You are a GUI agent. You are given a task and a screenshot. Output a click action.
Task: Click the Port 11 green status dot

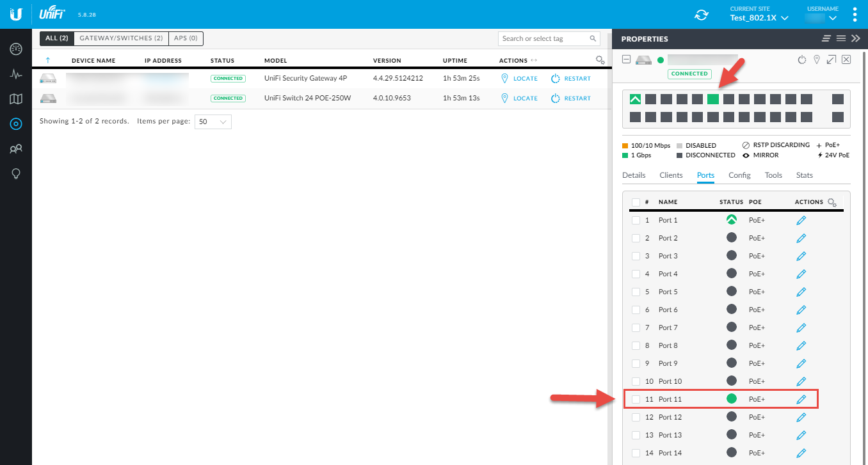pyautogui.click(x=732, y=398)
